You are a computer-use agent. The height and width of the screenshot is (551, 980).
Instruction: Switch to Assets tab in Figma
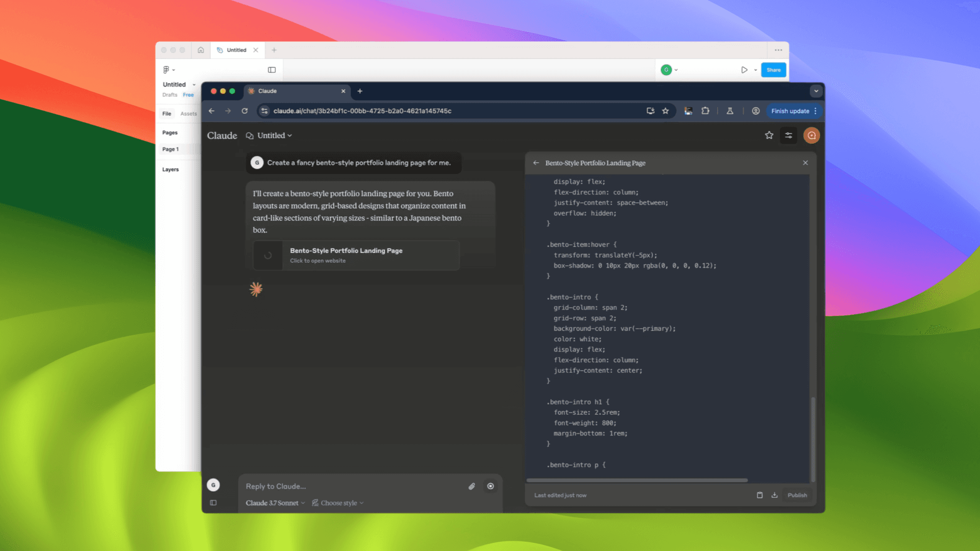click(188, 113)
